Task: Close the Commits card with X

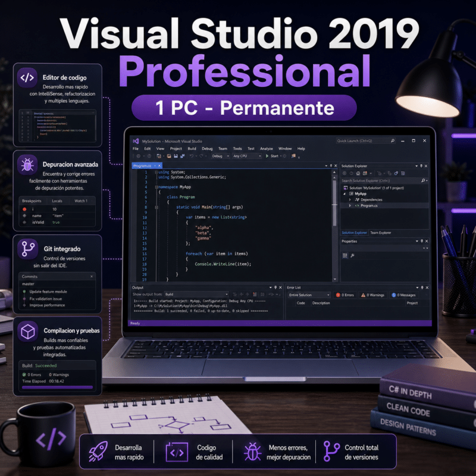Action: (x=92, y=277)
